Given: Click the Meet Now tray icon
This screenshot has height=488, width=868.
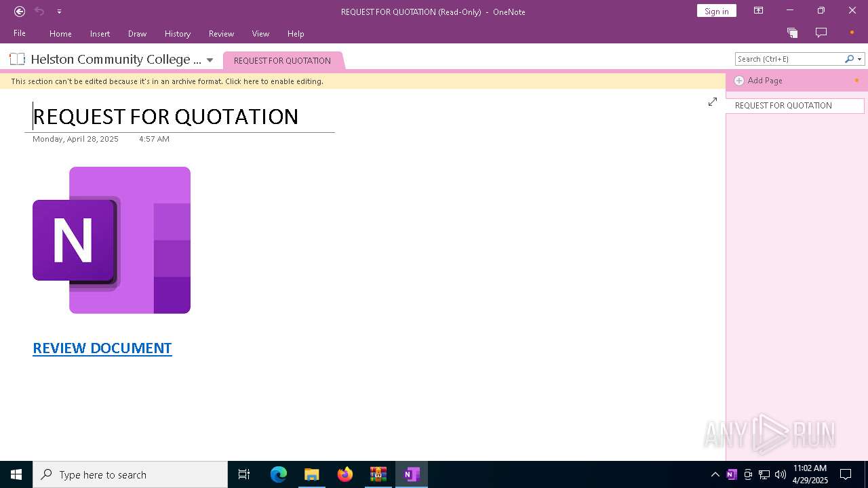Looking at the screenshot, I should [748, 474].
